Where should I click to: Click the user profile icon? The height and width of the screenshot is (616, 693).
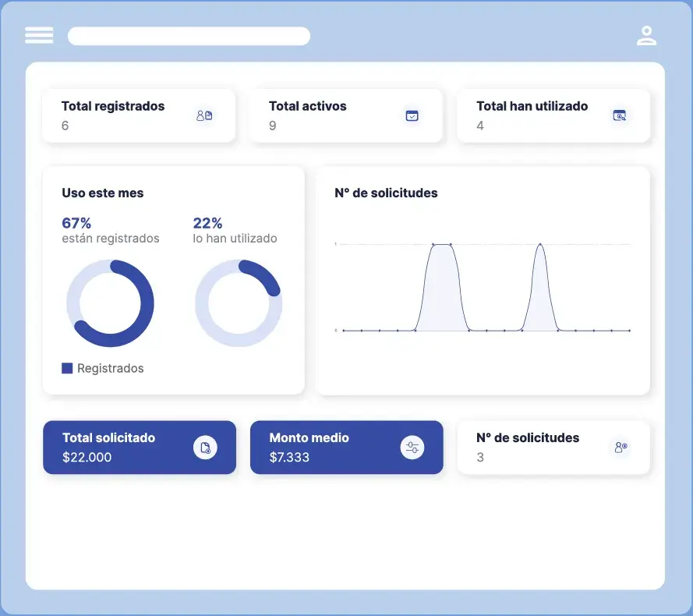point(646,36)
